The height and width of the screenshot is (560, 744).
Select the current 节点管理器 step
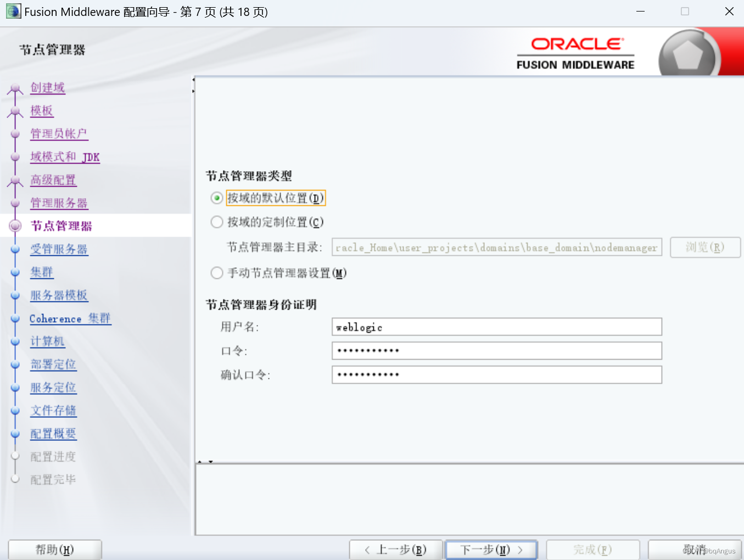(61, 226)
